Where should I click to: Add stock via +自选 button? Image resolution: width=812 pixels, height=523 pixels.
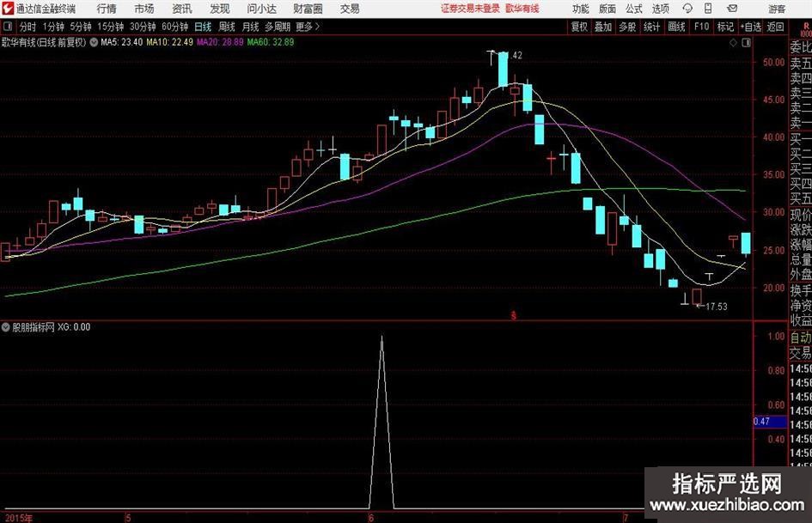point(750,27)
